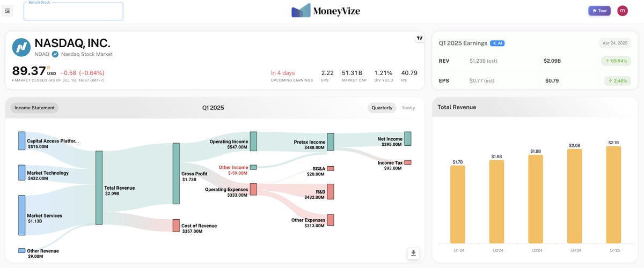Open the TradingView chart icon
644x268 pixels.
[x=419, y=38]
